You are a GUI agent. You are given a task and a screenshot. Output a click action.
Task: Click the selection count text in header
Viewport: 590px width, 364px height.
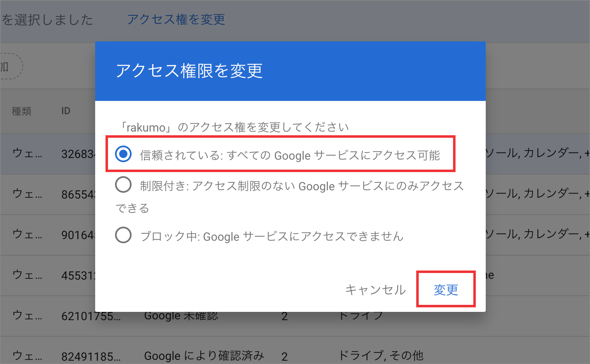47,19
